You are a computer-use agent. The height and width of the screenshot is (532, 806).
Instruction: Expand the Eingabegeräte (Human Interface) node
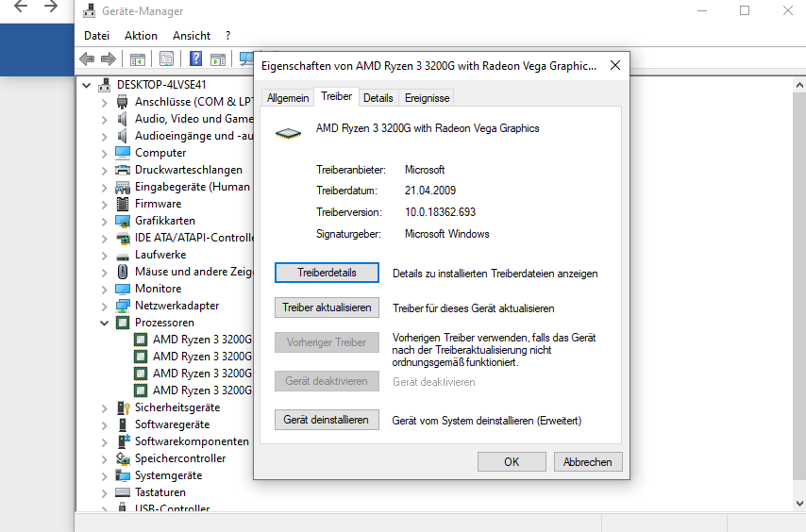click(105, 188)
